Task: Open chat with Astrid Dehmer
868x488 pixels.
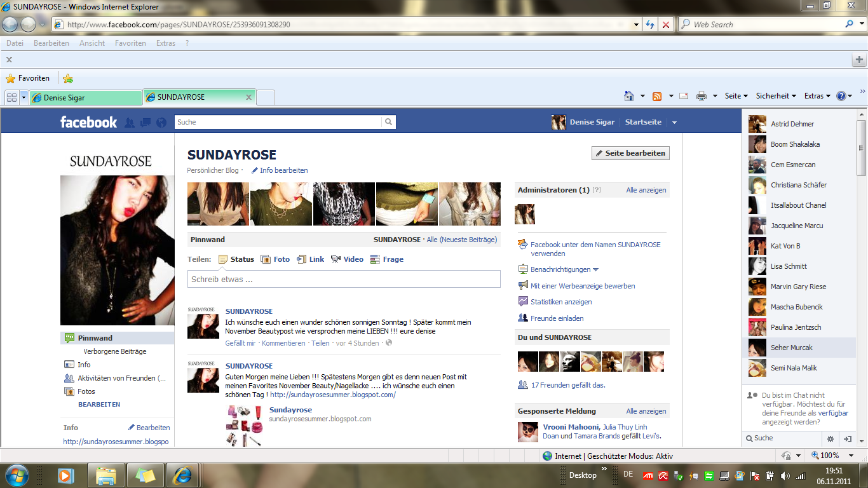Action: (799, 124)
